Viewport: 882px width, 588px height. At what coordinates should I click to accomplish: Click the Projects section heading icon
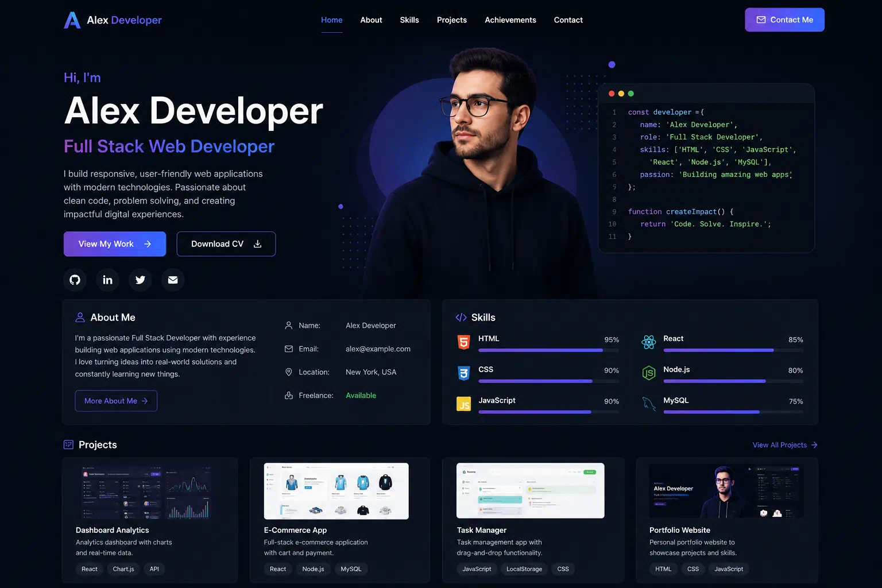[x=68, y=444]
